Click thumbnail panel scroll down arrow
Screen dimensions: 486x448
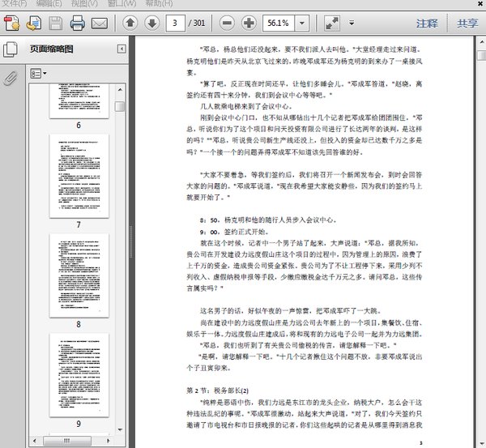click(120, 429)
